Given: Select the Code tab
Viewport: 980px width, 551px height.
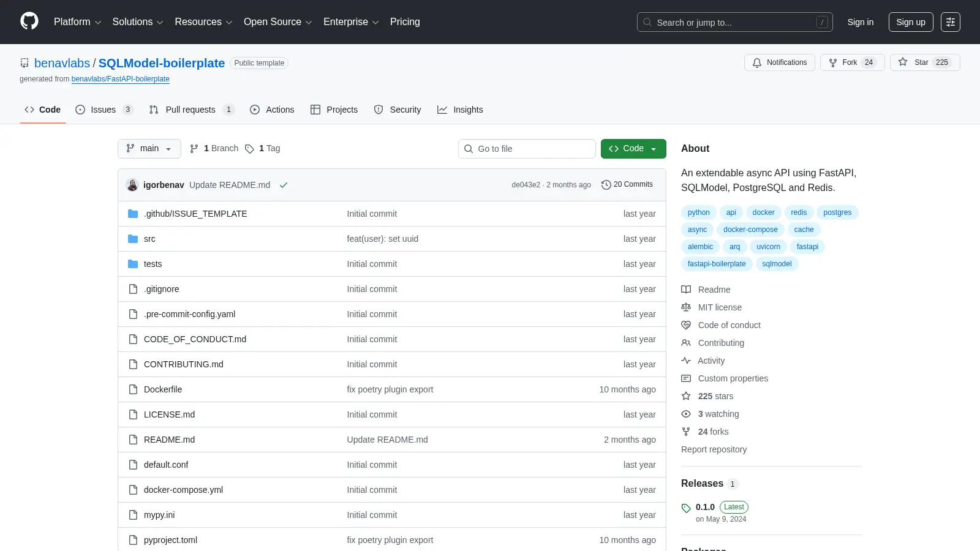Looking at the screenshot, I should pyautogui.click(x=43, y=110).
